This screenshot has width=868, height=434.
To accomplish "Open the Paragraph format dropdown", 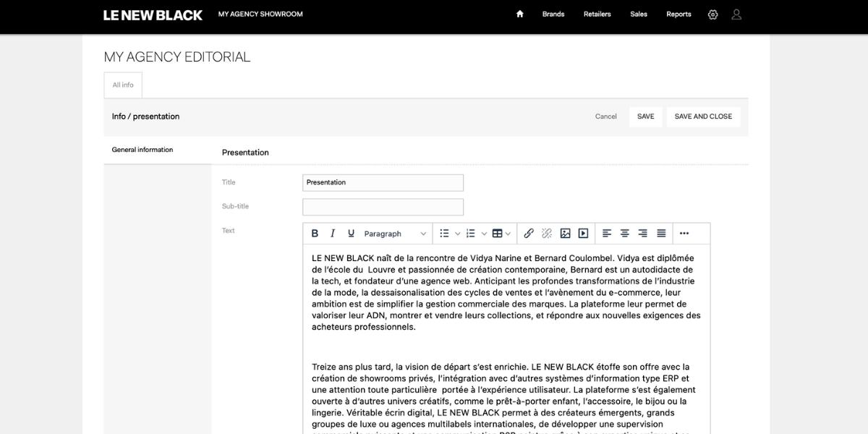I will (x=395, y=234).
